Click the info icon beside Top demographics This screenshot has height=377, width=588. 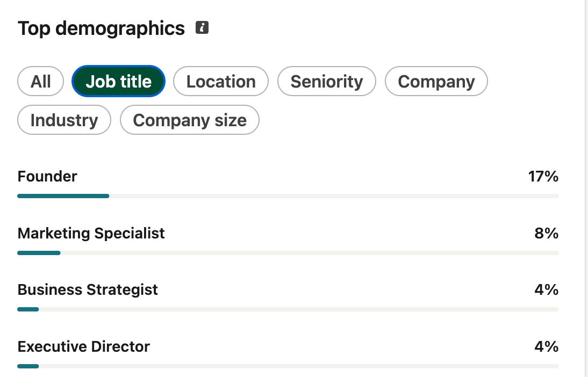click(202, 28)
